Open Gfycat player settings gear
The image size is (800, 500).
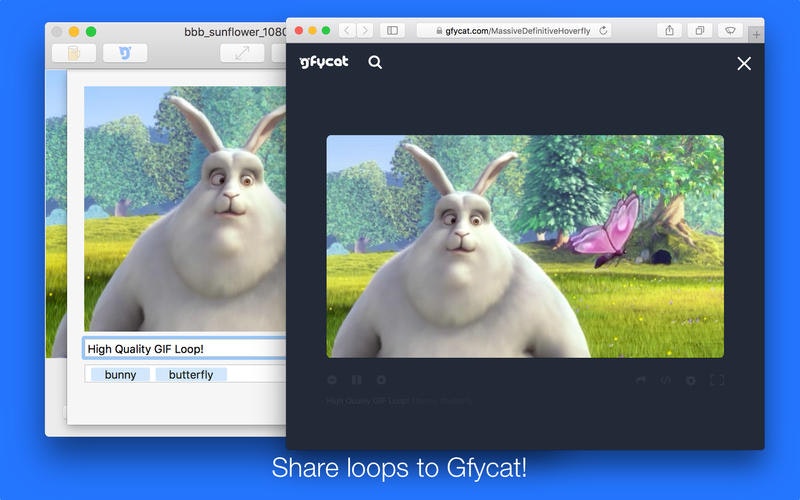coord(690,381)
